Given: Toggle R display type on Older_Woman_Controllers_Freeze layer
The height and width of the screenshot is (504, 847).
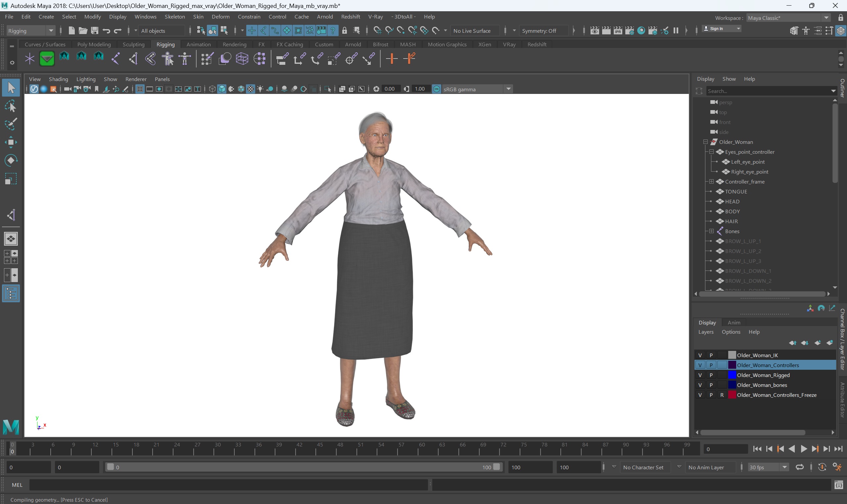Looking at the screenshot, I should tap(722, 395).
